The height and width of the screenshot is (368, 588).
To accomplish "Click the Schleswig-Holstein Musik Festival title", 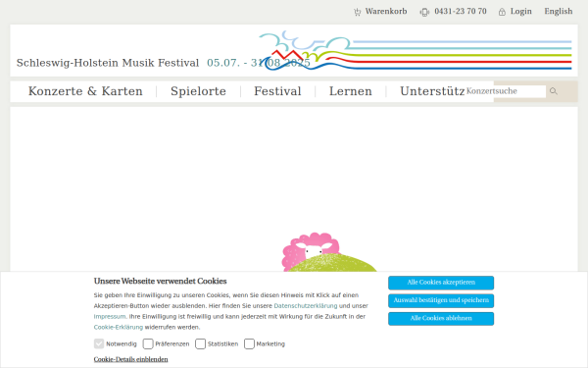I will pos(108,63).
